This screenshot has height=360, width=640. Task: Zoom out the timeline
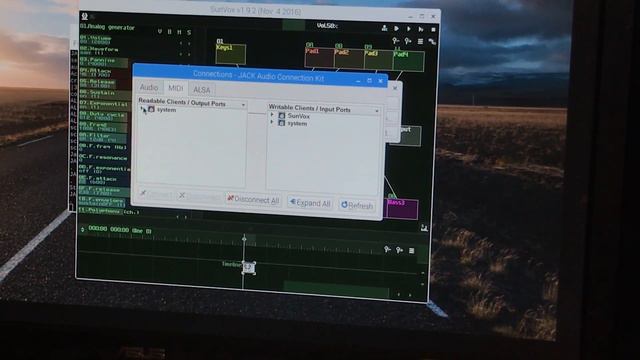[387, 249]
